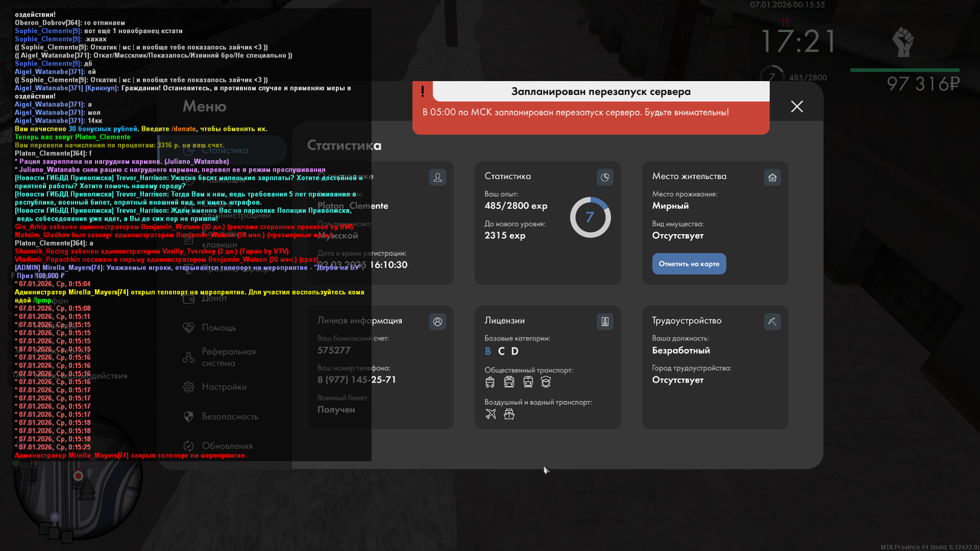Click the game clock 17:21
The width and height of the screenshot is (980, 551).
tap(798, 41)
